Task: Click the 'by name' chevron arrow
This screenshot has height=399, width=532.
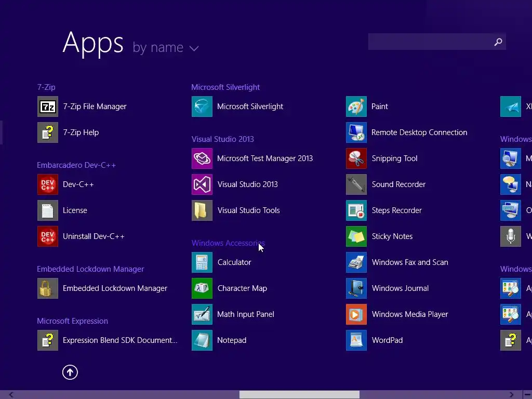Action: [194, 48]
